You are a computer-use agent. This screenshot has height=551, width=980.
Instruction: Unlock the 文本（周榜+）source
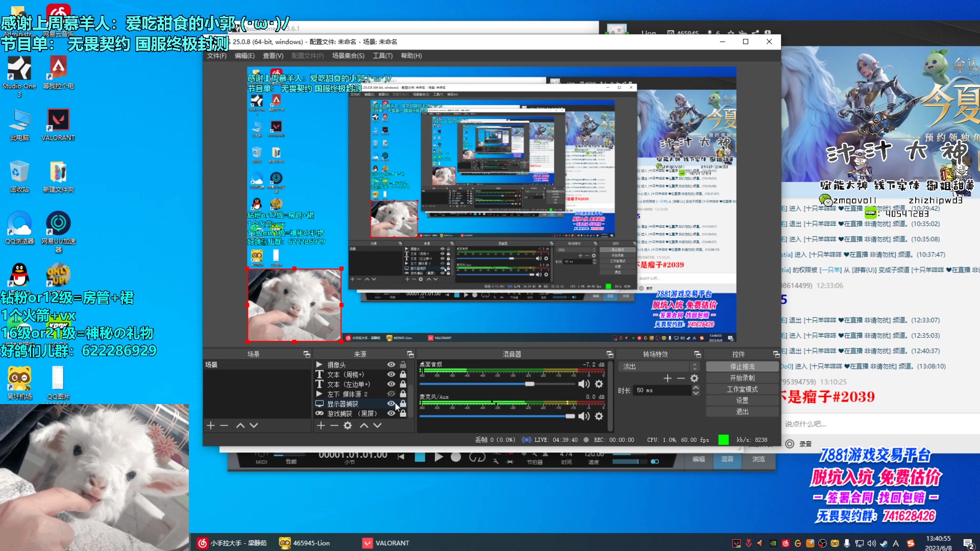click(x=403, y=374)
